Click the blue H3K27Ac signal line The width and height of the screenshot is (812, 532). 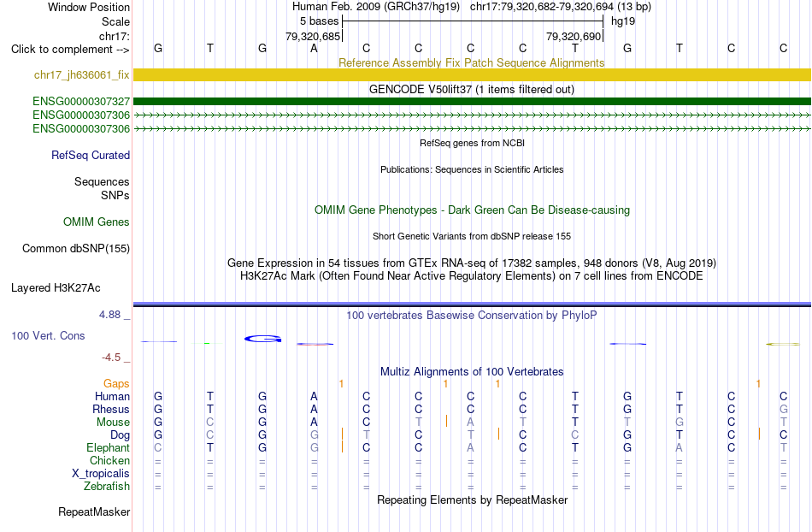pyautogui.click(x=472, y=304)
